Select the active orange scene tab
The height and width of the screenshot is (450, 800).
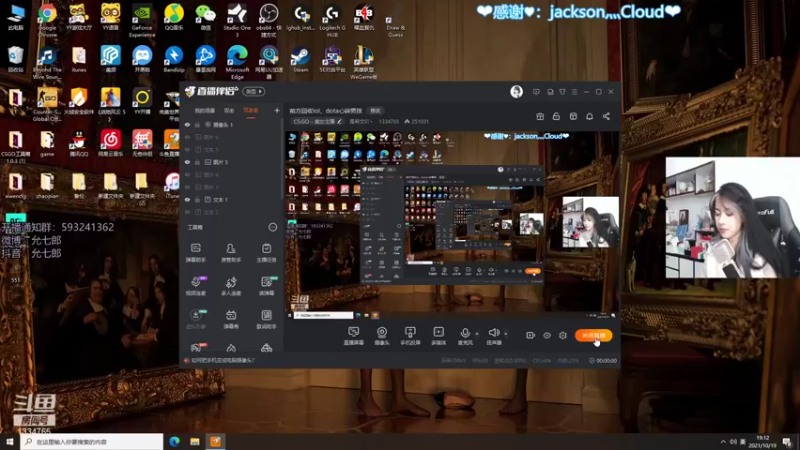pos(251,111)
